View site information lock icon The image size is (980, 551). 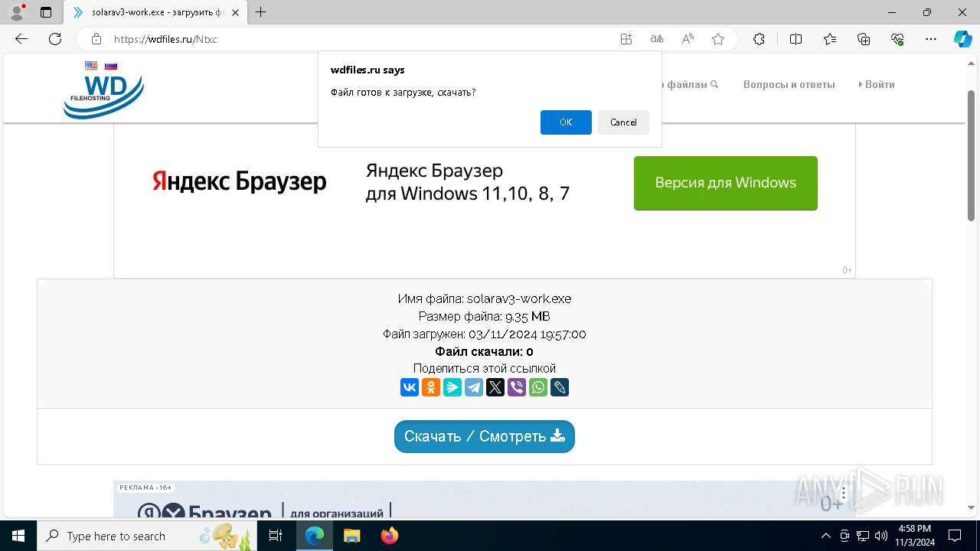[96, 39]
